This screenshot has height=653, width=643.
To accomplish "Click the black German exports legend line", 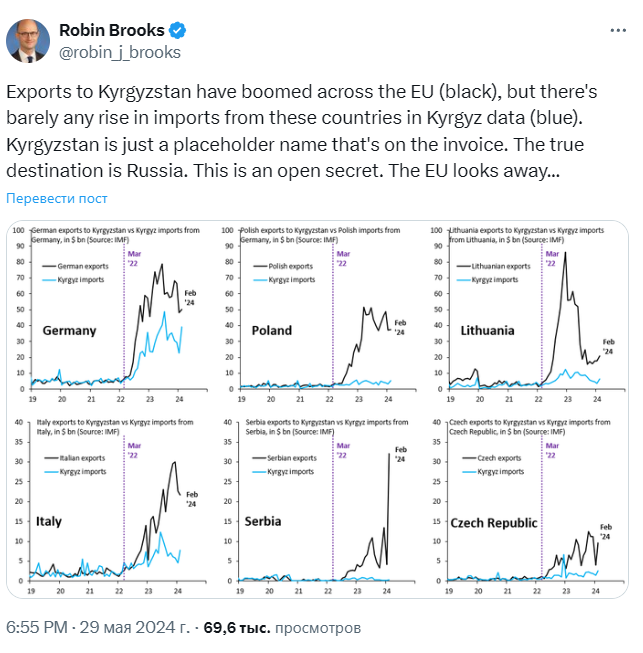I will (x=52, y=267).
